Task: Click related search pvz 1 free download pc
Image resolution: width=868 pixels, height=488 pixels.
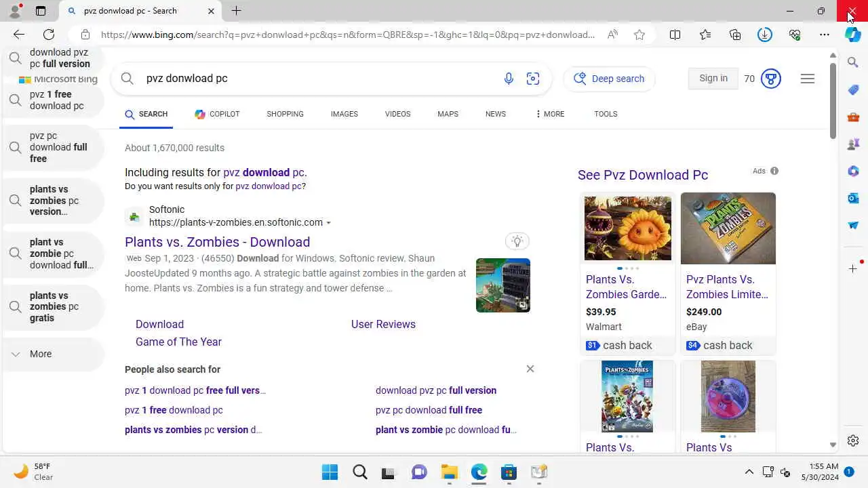Action: (174, 410)
